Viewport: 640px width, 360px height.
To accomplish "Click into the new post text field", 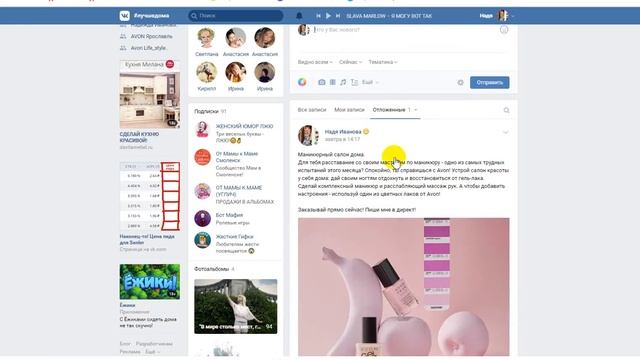I will coord(404,30).
